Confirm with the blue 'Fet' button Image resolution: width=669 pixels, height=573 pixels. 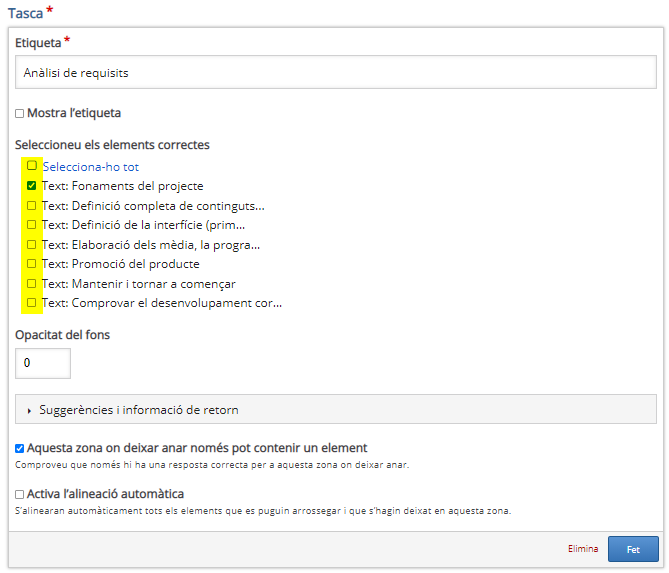(633, 549)
